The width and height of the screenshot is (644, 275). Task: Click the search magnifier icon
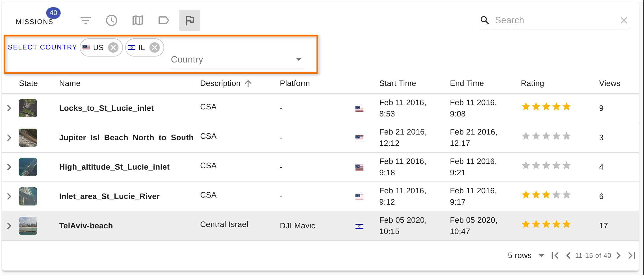point(485,20)
